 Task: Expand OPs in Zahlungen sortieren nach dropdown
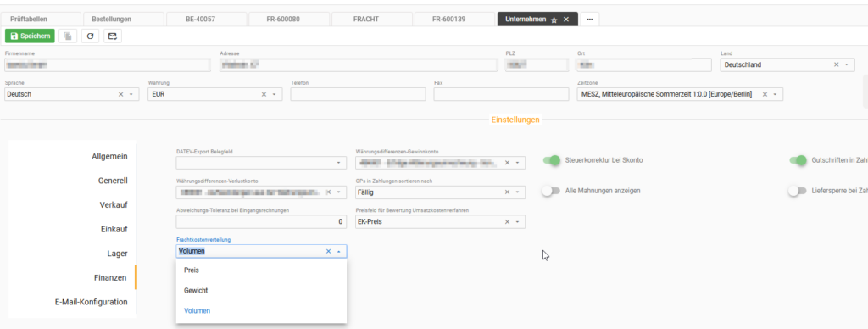(x=517, y=192)
